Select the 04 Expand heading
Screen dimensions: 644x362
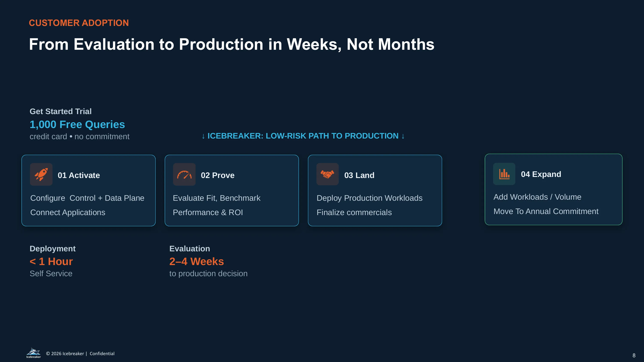541,174
